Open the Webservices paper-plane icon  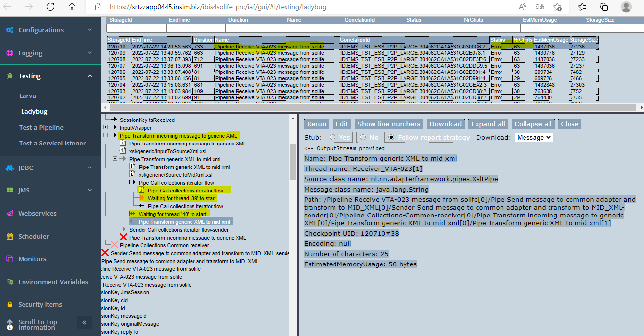[x=10, y=213]
